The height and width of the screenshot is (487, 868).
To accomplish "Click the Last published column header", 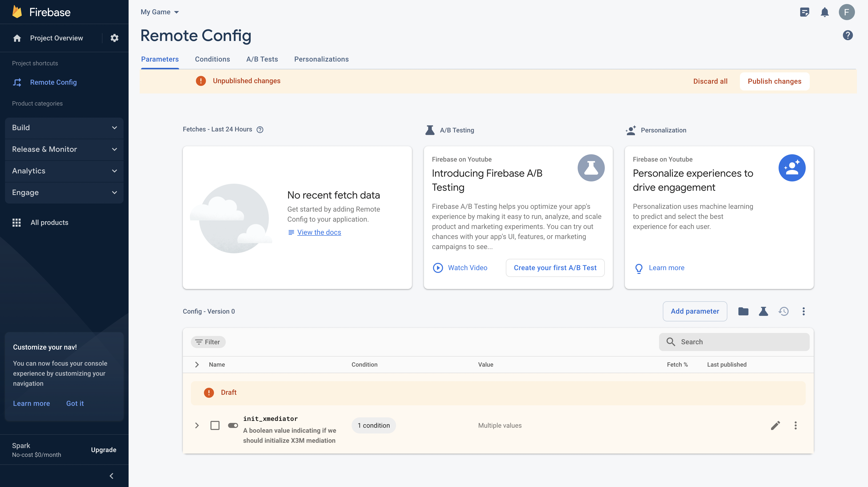I will tap(727, 365).
